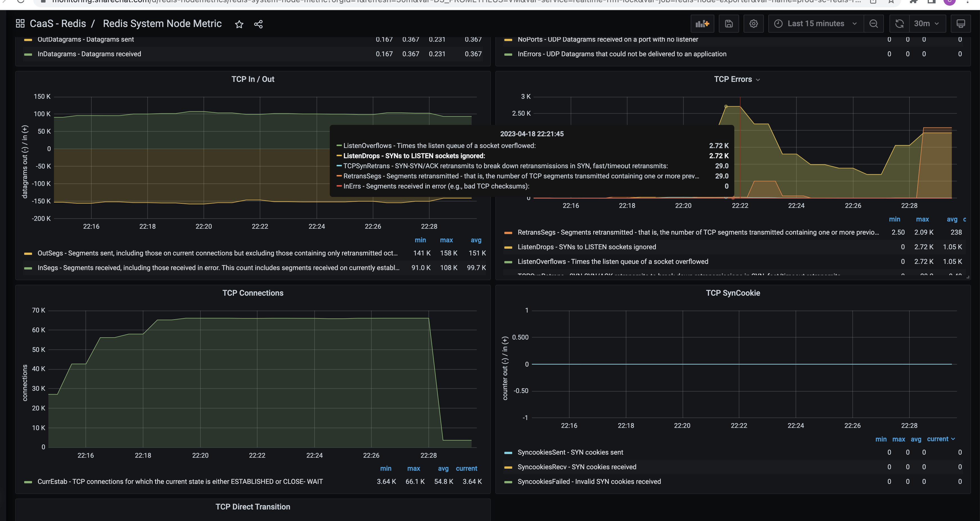Open the TCP Errors panel menu
This screenshot has height=521, width=980.
coord(758,80)
